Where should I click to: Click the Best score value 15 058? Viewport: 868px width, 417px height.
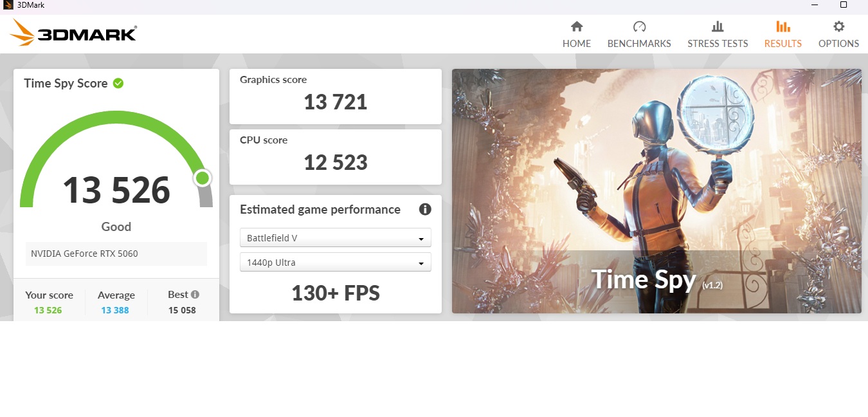pos(182,310)
